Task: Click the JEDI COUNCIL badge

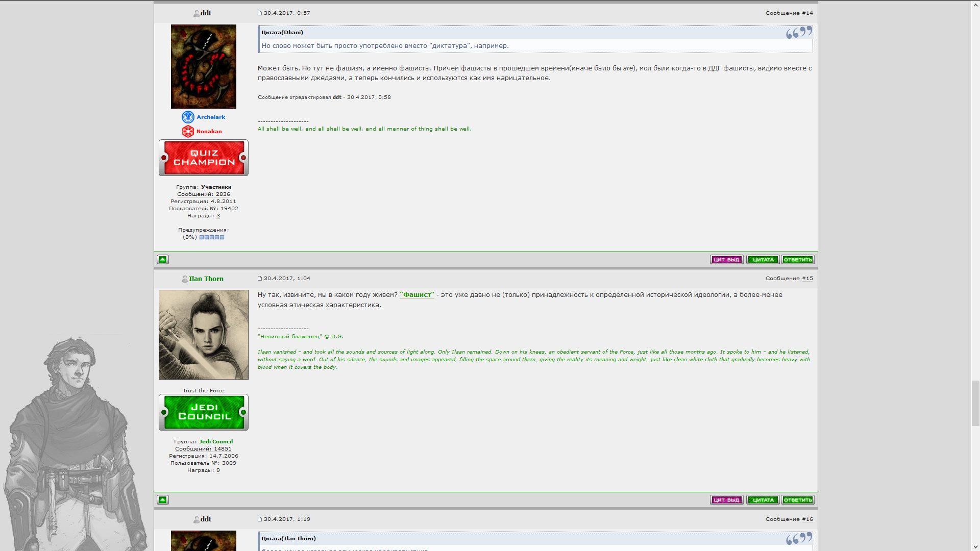Action: point(204,412)
